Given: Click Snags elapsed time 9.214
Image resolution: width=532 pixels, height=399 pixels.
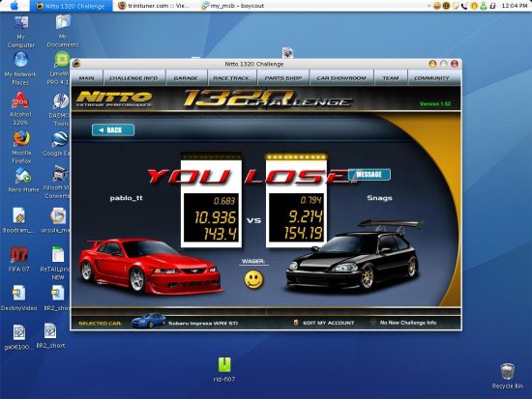Looking at the screenshot, I should (305, 216).
